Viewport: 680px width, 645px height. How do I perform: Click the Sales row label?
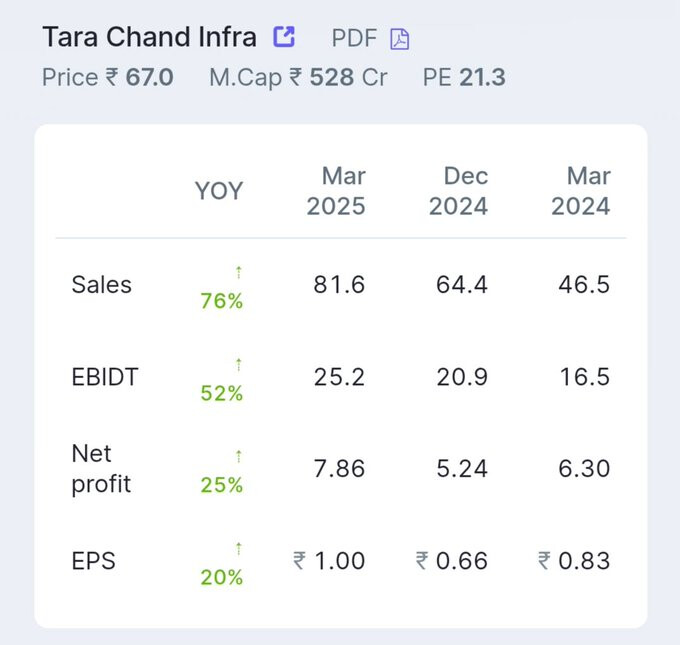pyautogui.click(x=101, y=285)
